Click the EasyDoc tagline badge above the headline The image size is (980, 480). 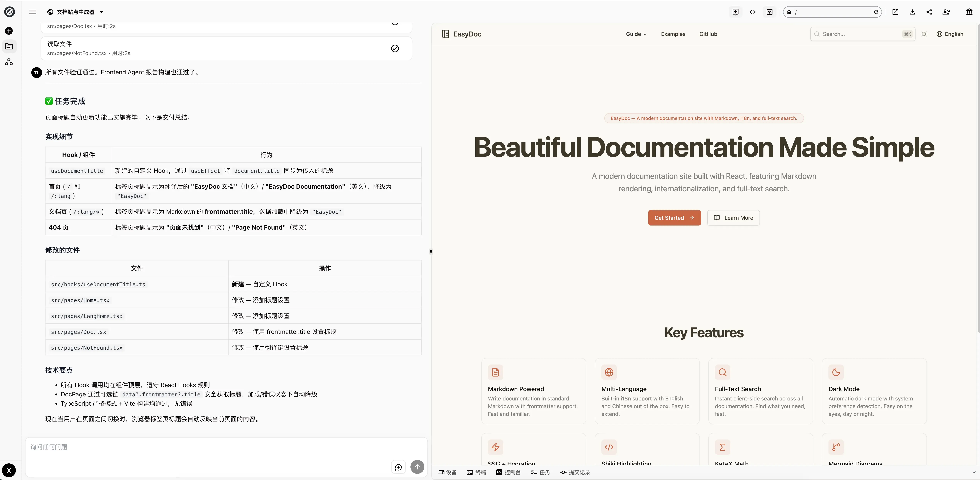(704, 118)
